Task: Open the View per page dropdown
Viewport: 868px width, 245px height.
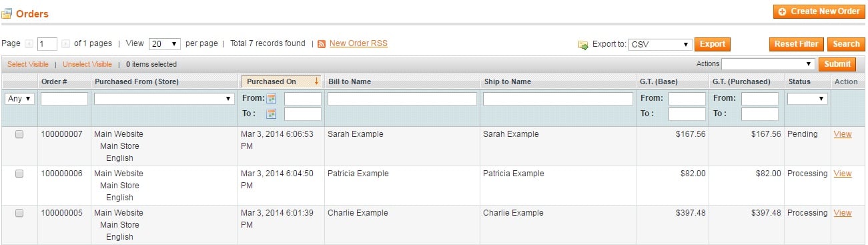Action: pos(165,44)
